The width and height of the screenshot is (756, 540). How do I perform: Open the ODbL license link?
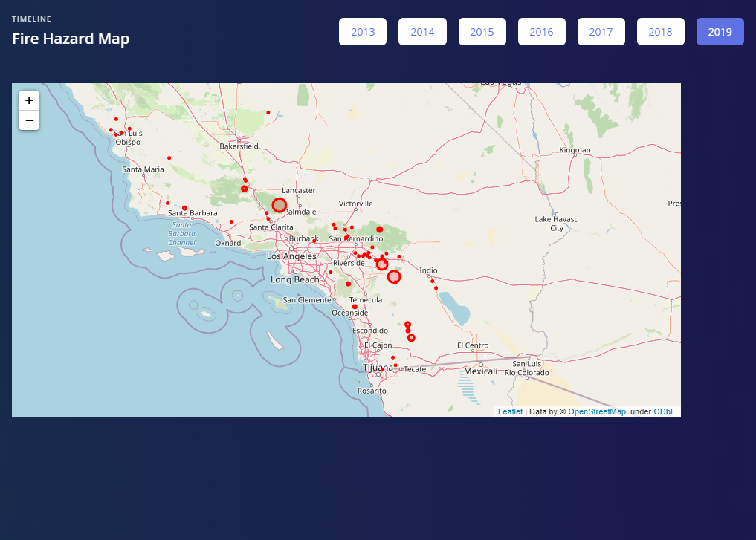pos(665,411)
